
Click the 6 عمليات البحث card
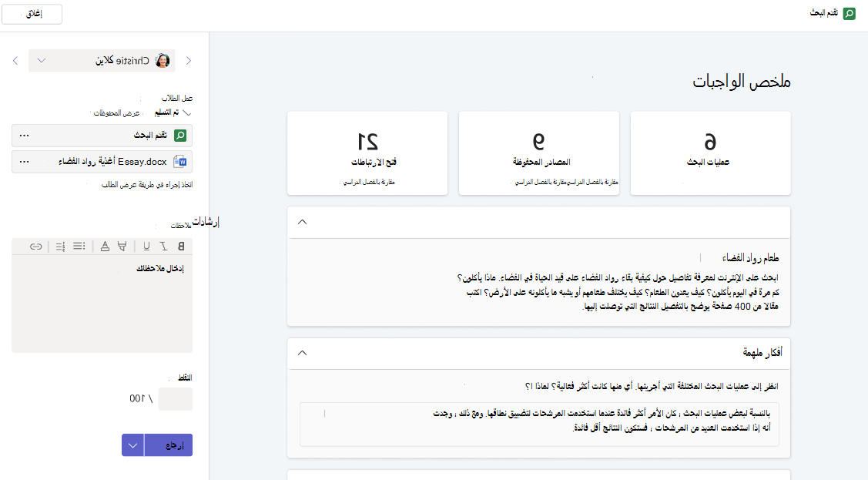coord(710,153)
